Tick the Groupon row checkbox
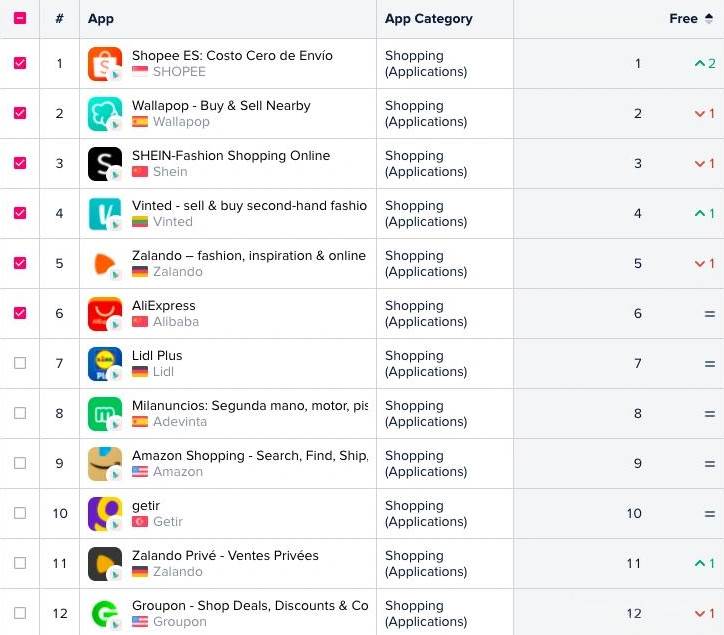The image size is (724, 635). click(20, 613)
